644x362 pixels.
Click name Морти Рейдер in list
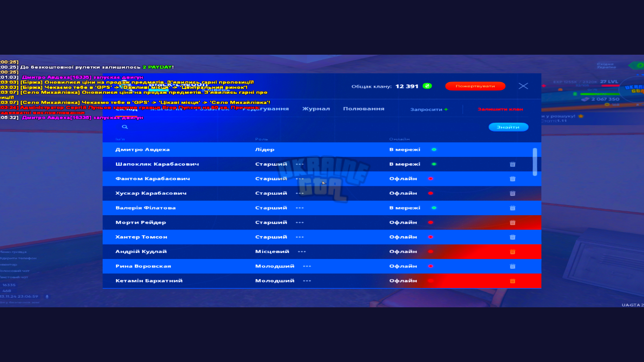(140, 222)
